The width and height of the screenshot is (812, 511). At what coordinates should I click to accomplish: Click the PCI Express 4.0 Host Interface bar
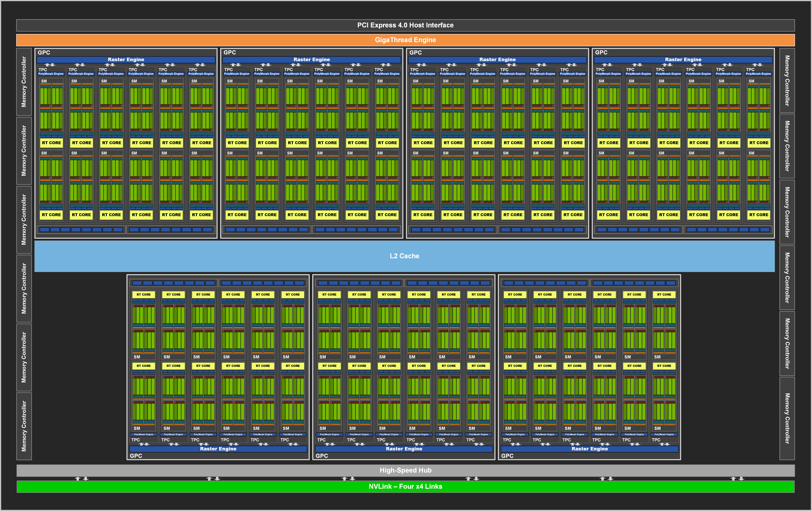coord(405,25)
